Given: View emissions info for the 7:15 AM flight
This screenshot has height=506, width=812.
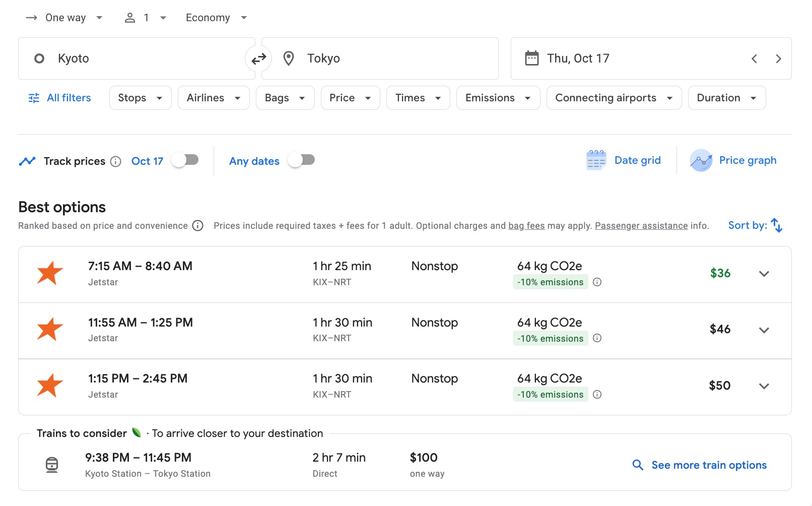Looking at the screenshot, I should click(597, 282).
